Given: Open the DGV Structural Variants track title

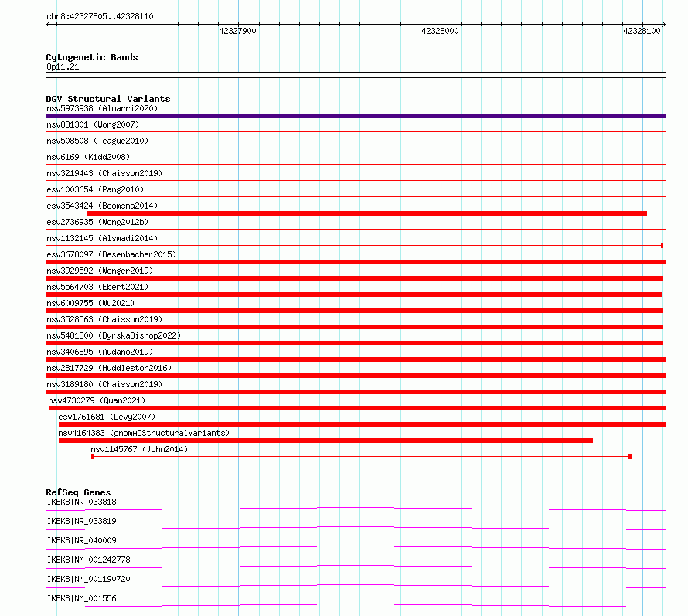Looking at the screenshot, I should (x=108, y=99).
